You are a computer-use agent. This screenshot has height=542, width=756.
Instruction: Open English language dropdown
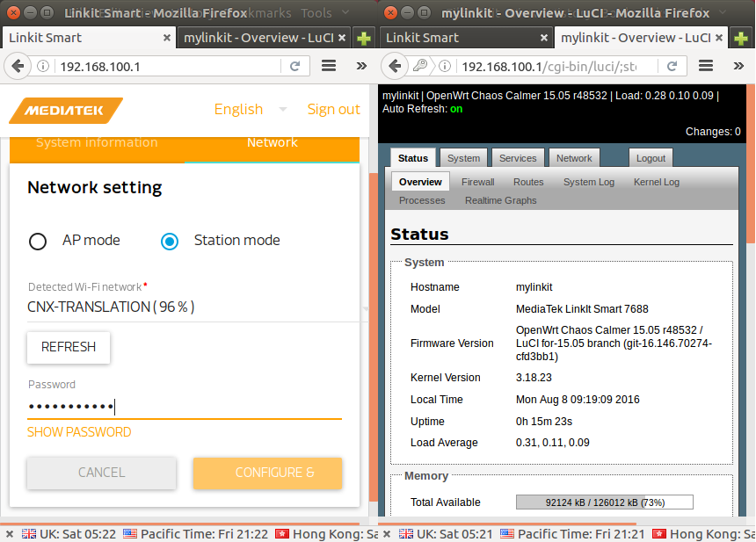point(251,109)
